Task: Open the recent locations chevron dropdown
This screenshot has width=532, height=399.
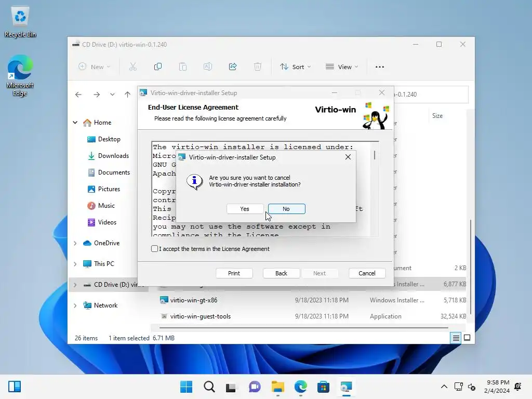Action: 112,95
